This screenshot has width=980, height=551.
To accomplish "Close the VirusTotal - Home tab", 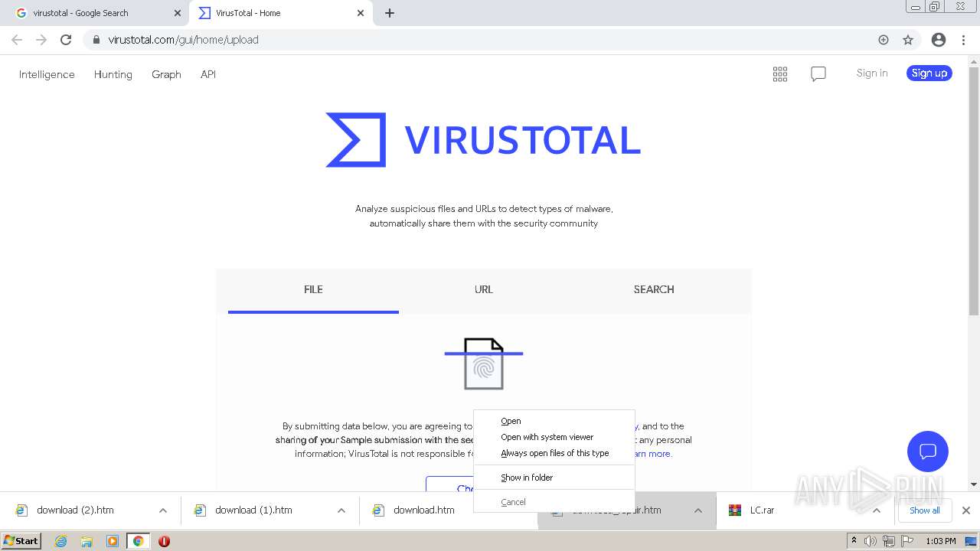I will 361,13.
